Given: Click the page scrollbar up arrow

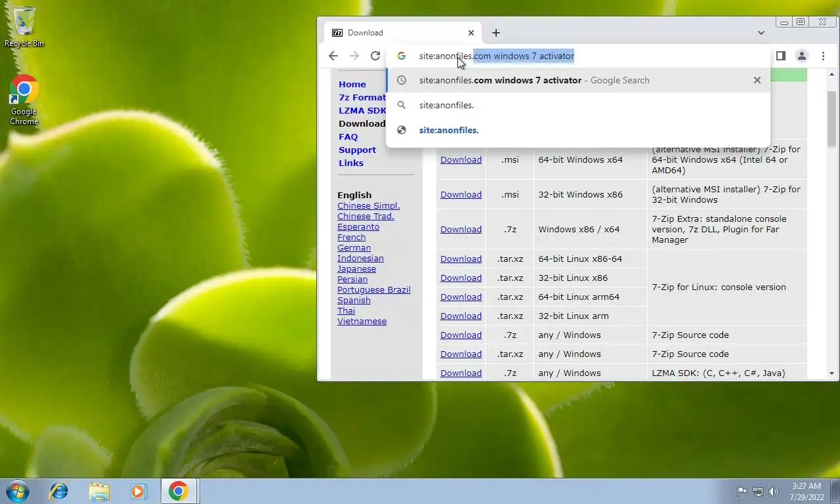Looking at the screenshot, I should point(831,75).
